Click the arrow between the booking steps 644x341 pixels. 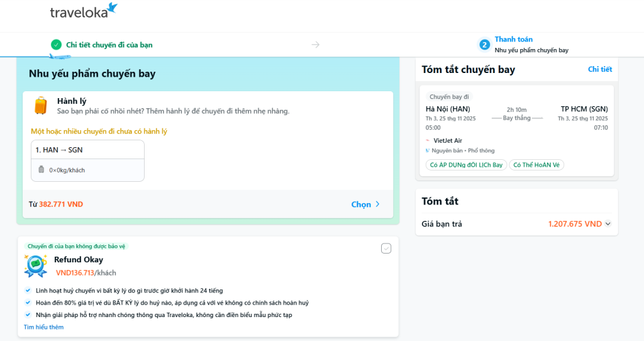point(316,45)
